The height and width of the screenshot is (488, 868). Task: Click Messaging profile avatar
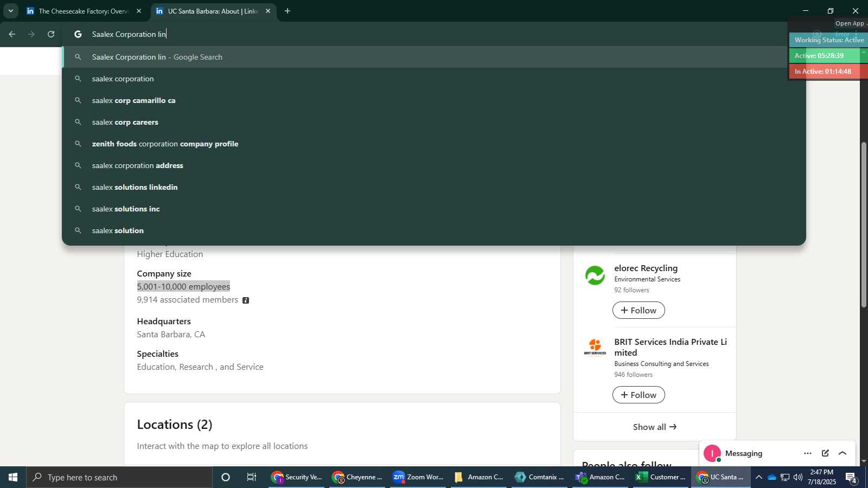(x=712, y=453)
